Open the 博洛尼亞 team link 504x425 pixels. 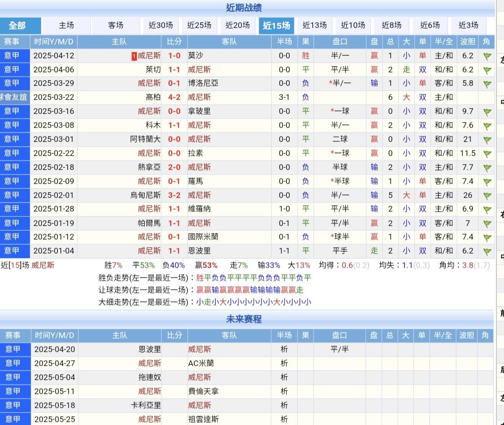point(203,83)
